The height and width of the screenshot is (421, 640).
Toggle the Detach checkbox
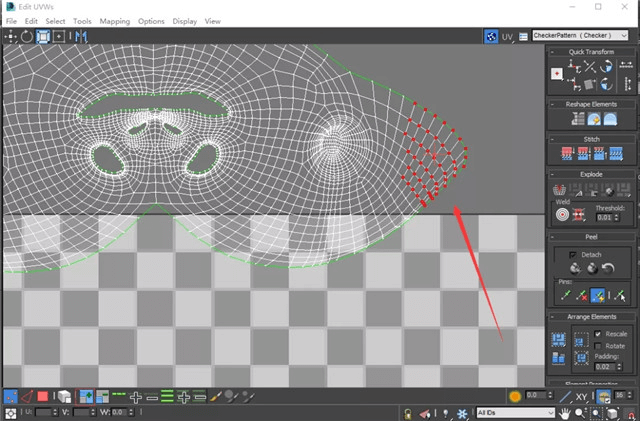573,255
